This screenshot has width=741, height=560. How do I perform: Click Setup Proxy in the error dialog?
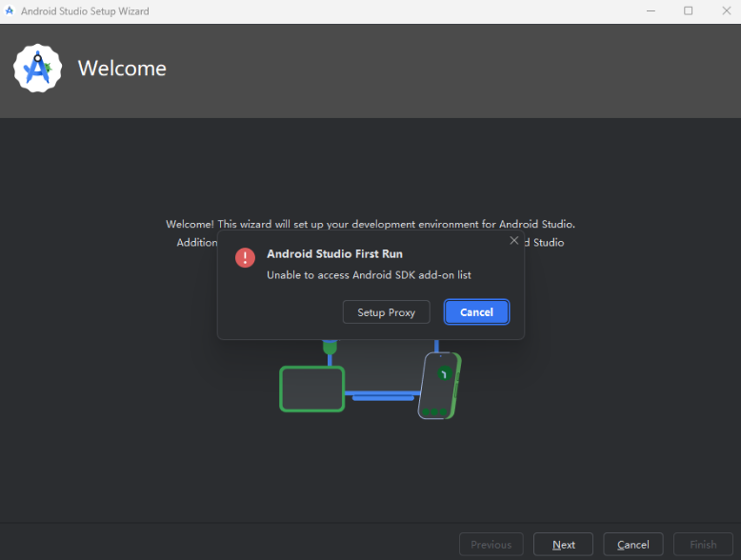click(x=386, y=311)
